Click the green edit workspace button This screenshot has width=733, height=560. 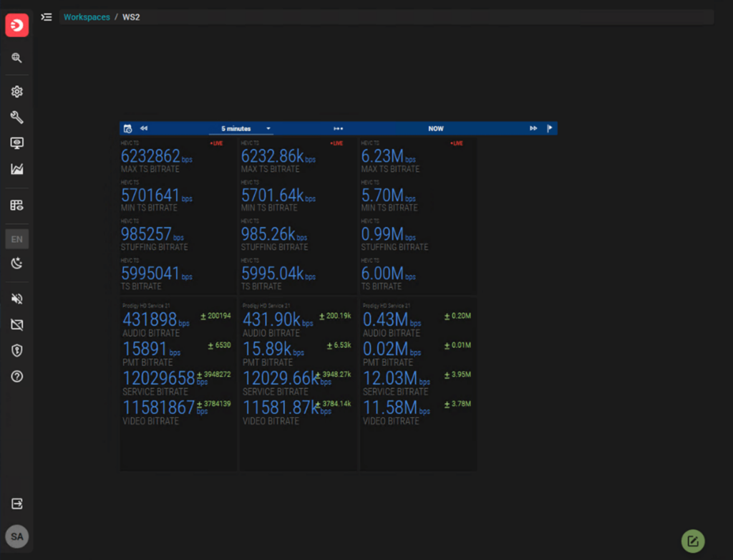pyautogui.click(x=693, y=541)
